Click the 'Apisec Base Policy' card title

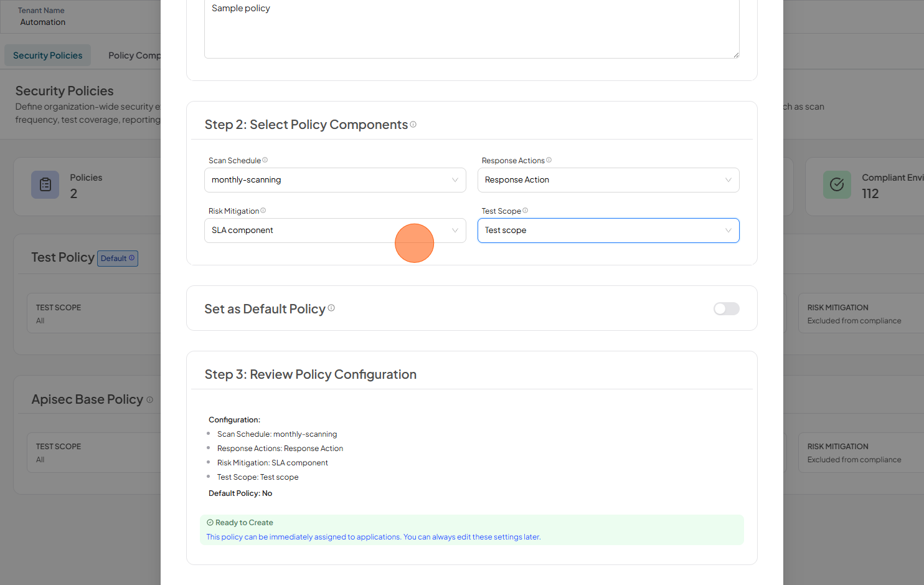pos(87,399)
